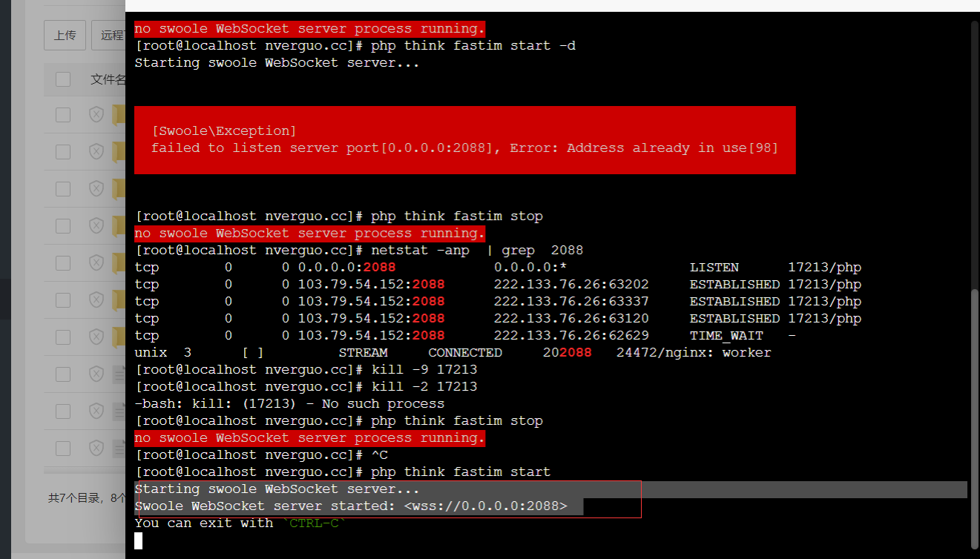Click the "failed to listen server port" error message
Viewport: 980px width, 559px height.
click(x=464, y=148)
